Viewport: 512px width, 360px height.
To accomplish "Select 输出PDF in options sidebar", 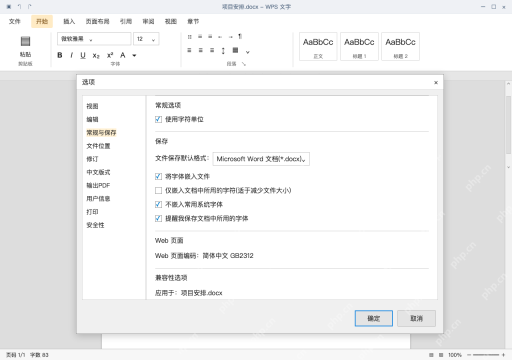I will coord(98,185).
